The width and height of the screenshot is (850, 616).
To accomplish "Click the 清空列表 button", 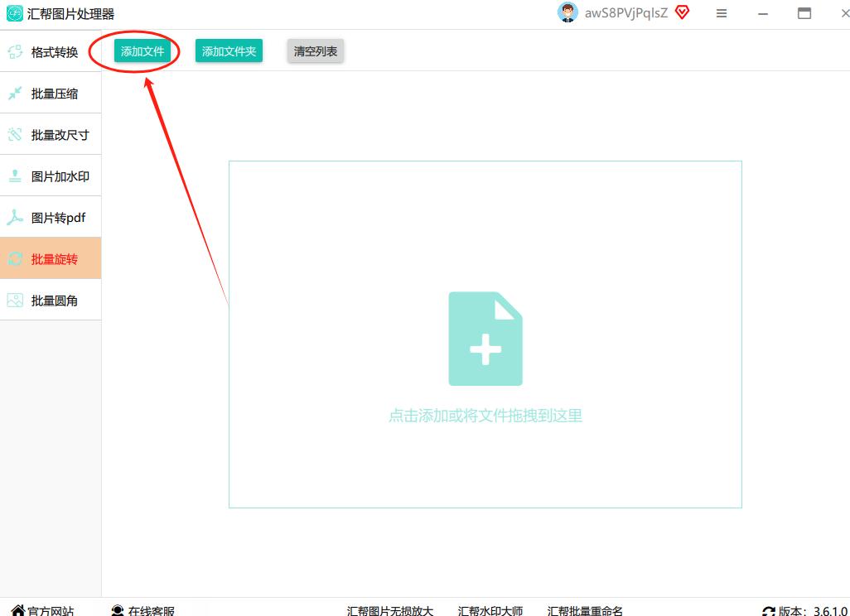I will pyautogui.click(x=315, y=51).
